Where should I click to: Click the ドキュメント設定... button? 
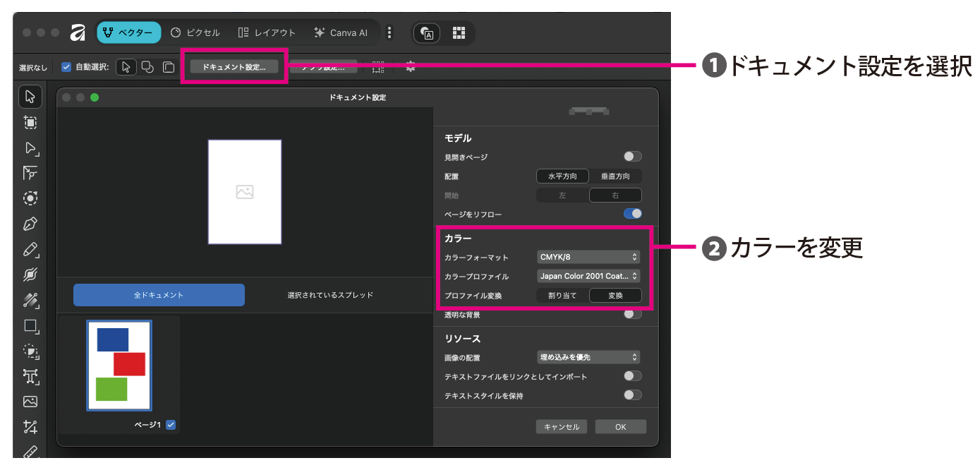234,67
